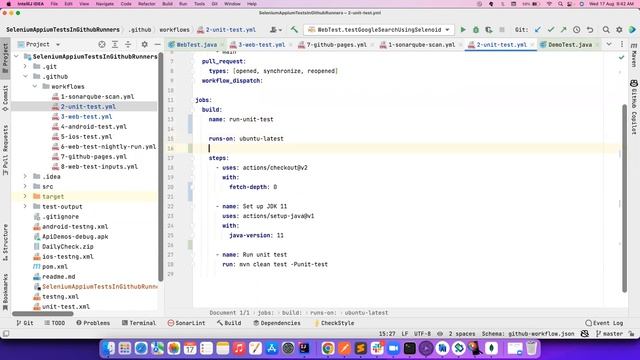Collapse the .github folder
Screen dimensions: 640x360
(x=25, y=76)
